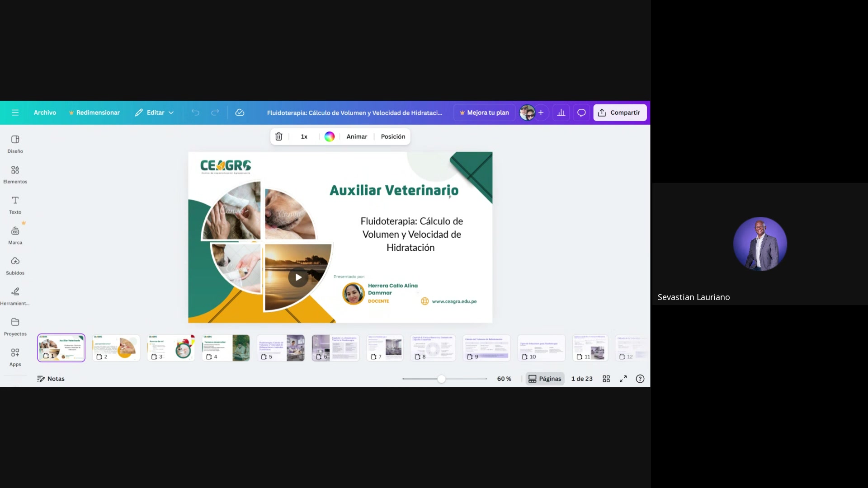Click the trash delete page icon

(279, 136)
